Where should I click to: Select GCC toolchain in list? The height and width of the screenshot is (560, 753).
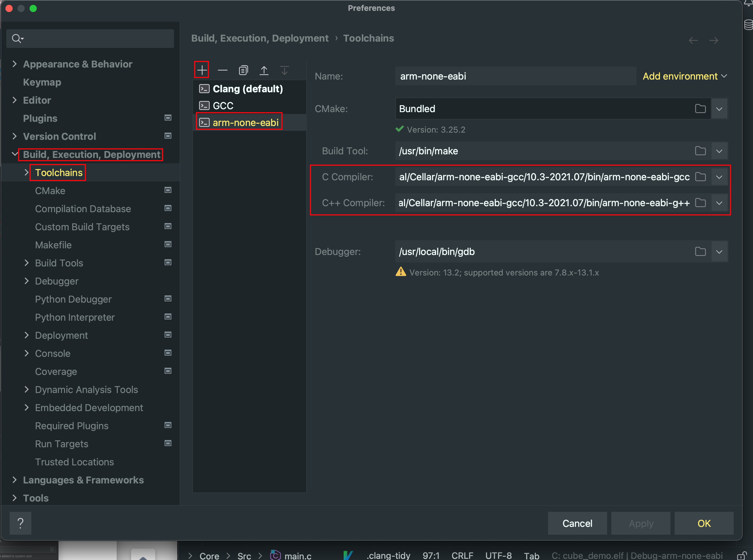point(223,106)
